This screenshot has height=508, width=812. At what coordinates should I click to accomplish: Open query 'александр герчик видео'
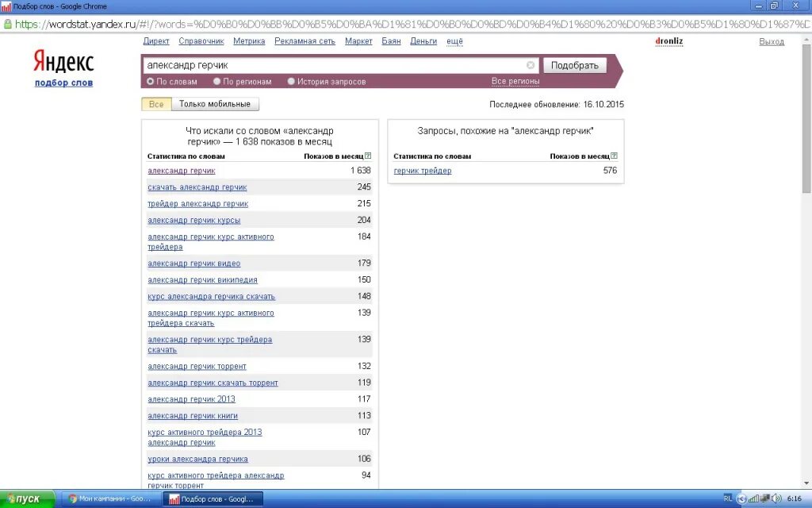pyautogui.click(x=194, y=264)
